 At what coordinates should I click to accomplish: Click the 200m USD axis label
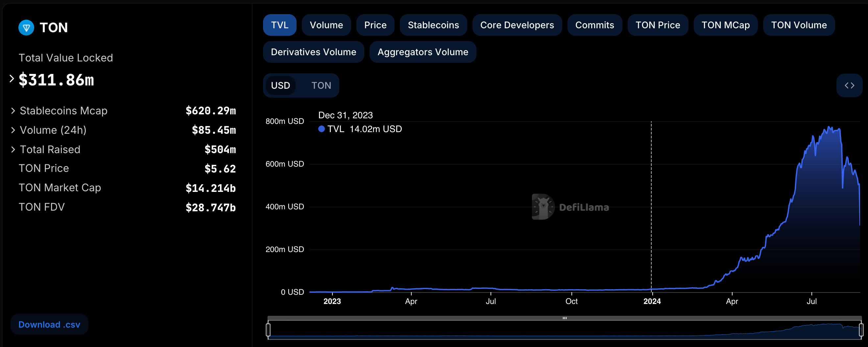(284, 250)
